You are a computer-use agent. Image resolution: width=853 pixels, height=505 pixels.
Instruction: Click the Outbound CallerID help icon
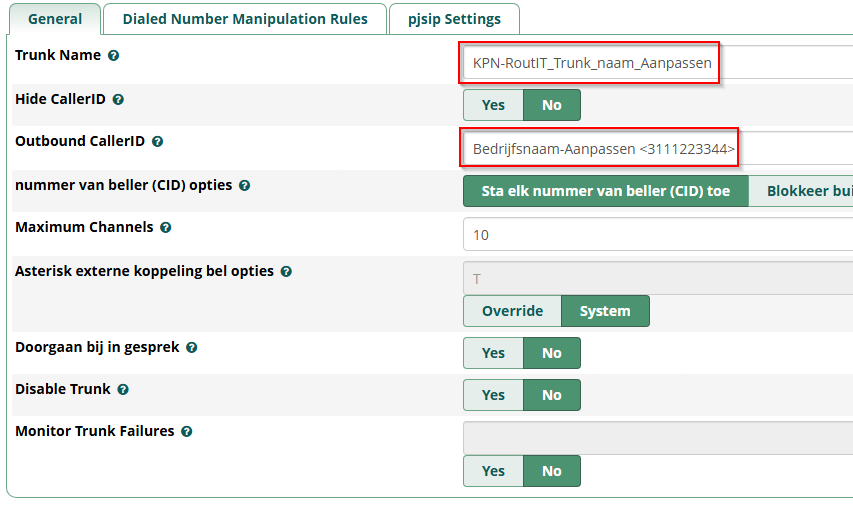tap(157, 142)
